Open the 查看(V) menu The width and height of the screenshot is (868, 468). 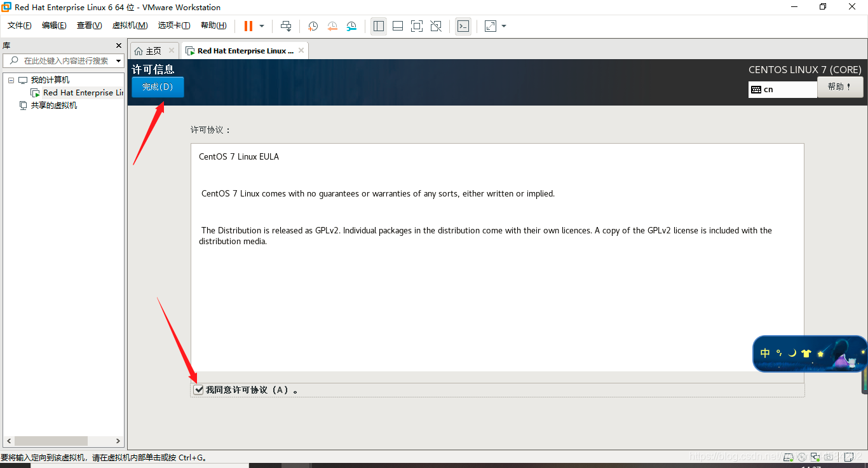coord(89,25)
